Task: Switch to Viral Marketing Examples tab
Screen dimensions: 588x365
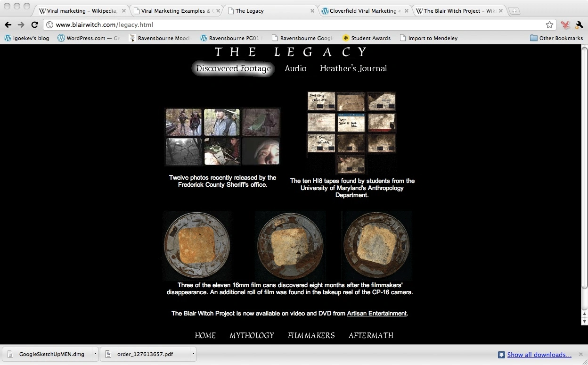Action: tap(176, 11)
